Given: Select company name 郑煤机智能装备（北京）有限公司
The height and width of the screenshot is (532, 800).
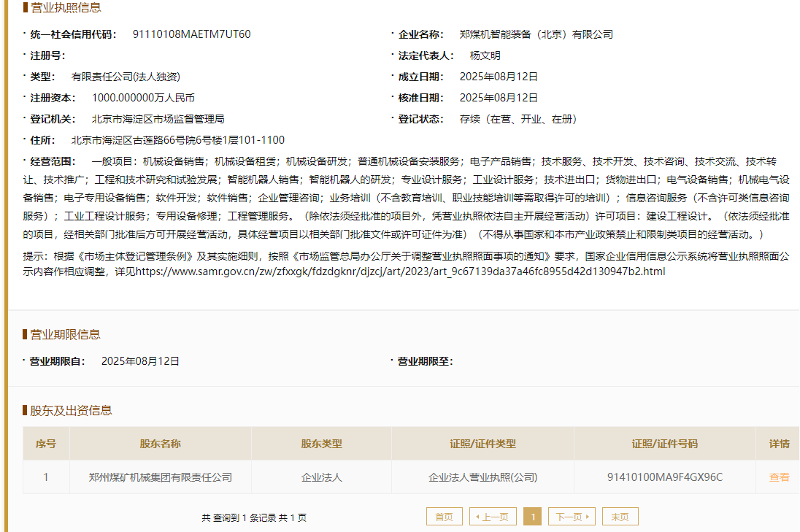Looking at the screenshot, I should click(536, 34).
